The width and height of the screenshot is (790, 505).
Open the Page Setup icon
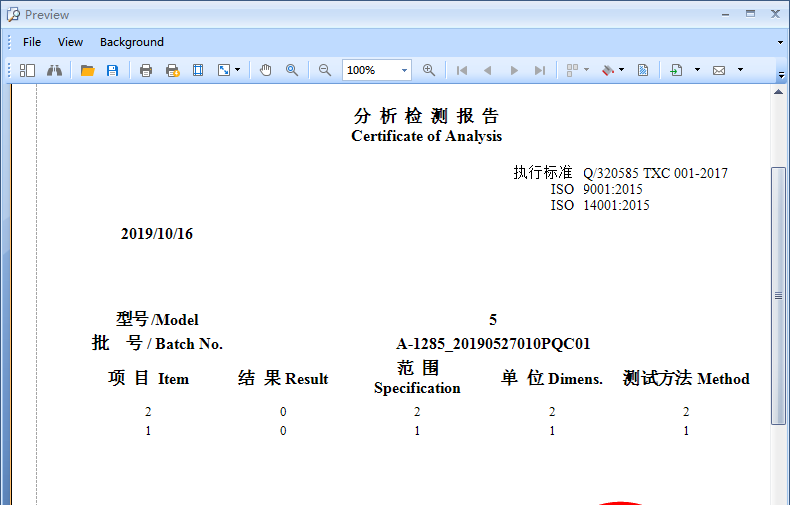pyautogui.click(x=198, y=70)
